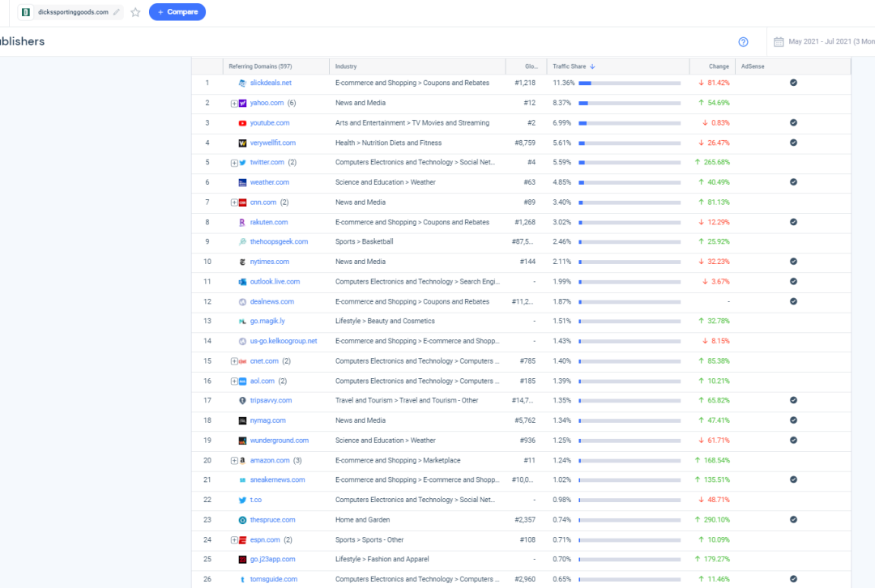Open the help question mark icon
Screen dimensions: 875x588
click(743, 42)
